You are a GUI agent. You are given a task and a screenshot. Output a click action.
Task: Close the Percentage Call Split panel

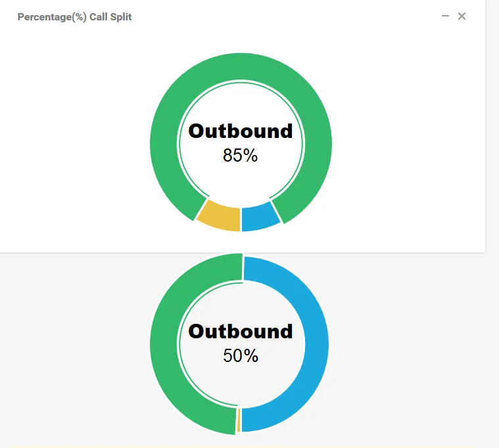coord(462,16)
